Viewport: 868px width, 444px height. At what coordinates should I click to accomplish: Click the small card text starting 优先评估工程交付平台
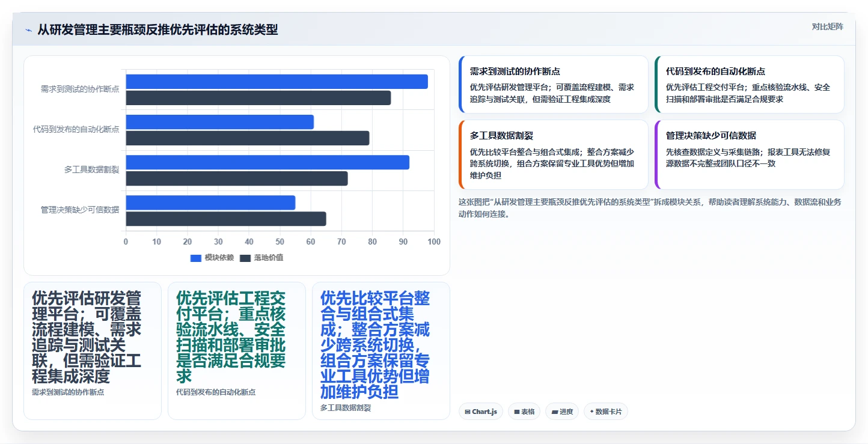[748, 93]
